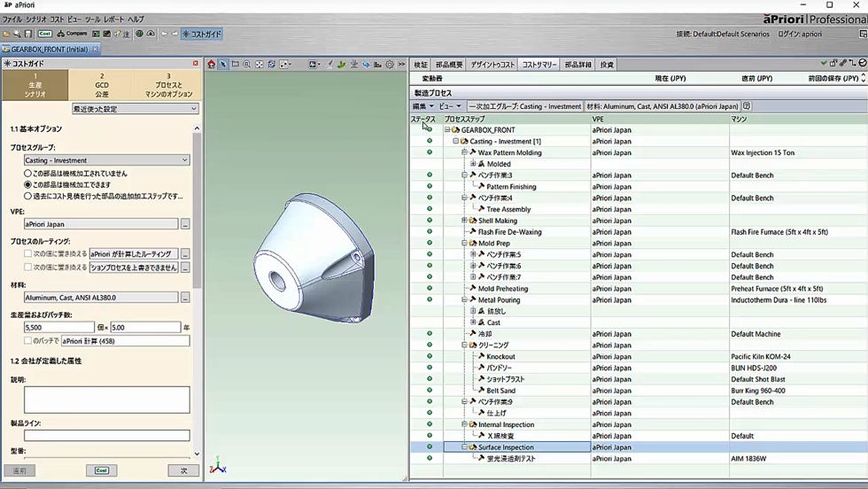Screen dimensions: 868x489
Task: Expand the Shell Making tree node
Action: tap(464, 221)
